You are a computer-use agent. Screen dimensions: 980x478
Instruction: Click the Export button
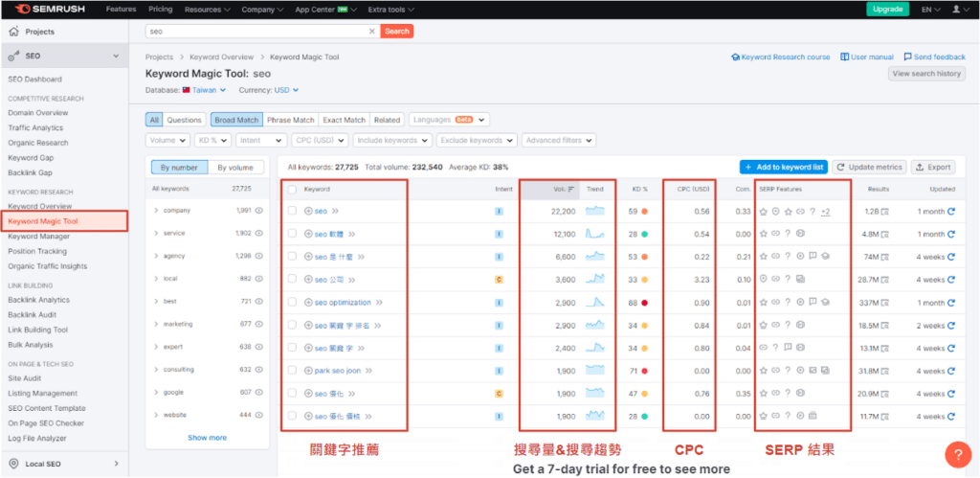point(932,167)
